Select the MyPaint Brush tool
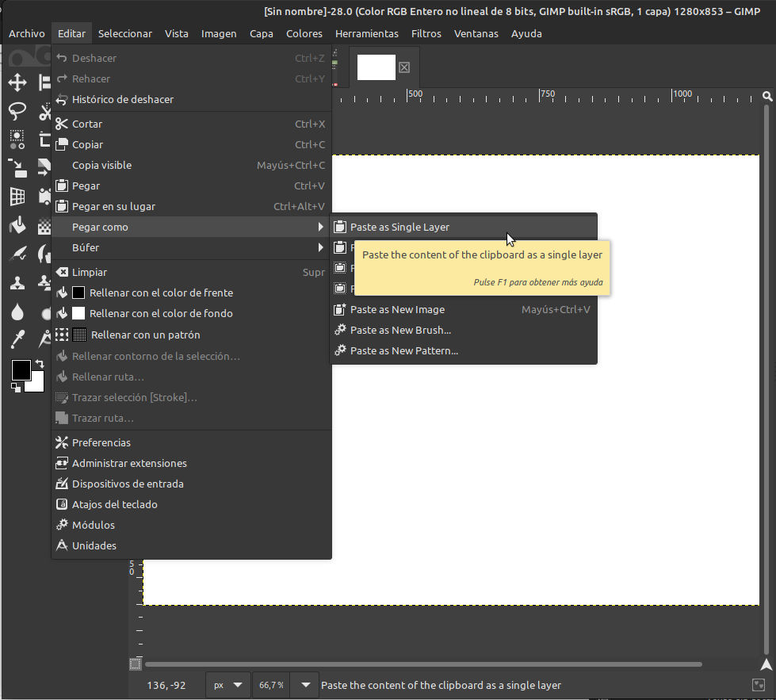This screenshot has height=700, width=776. pos(44,254)
